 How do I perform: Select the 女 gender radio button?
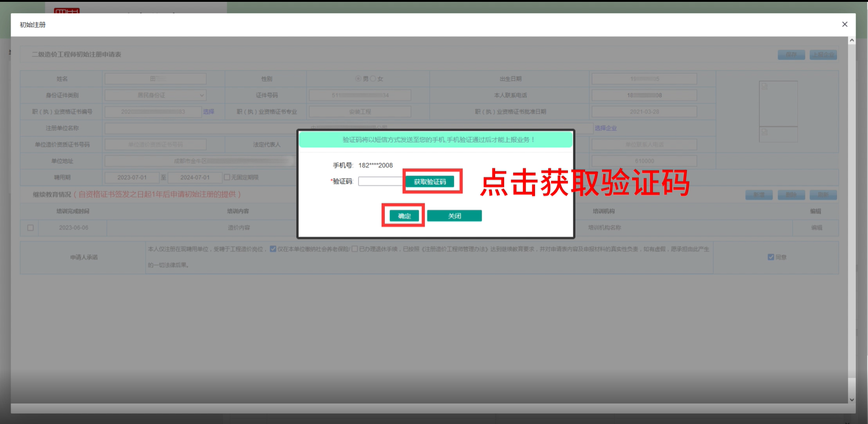coord(373,79)
